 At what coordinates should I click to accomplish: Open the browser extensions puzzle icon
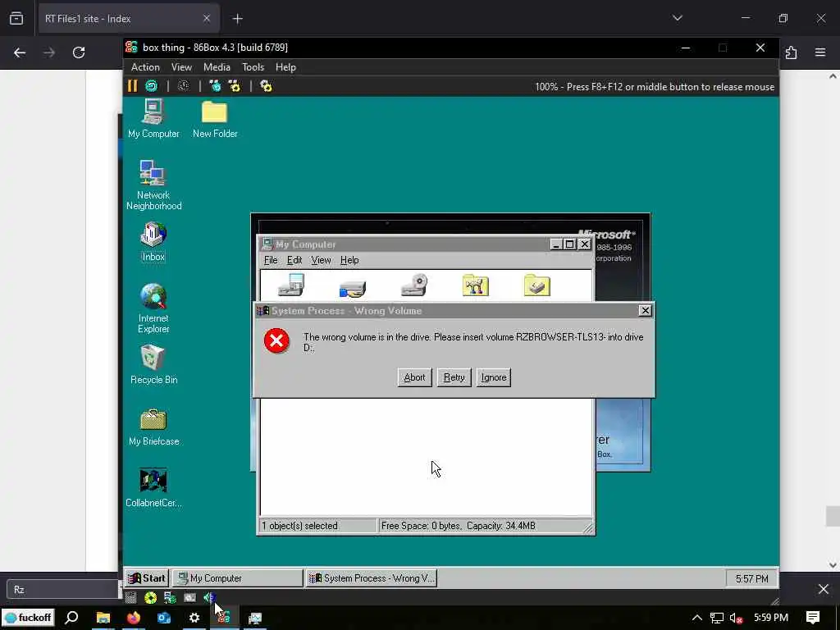pos(792,52)
